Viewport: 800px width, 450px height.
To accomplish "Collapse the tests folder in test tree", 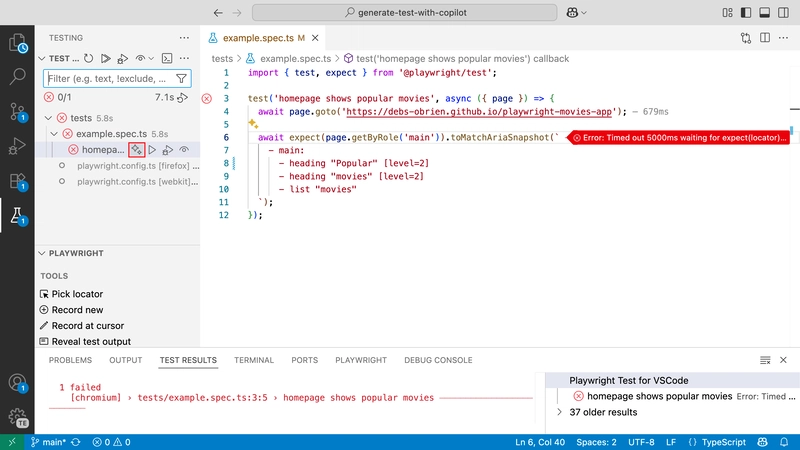I will 50,117.
